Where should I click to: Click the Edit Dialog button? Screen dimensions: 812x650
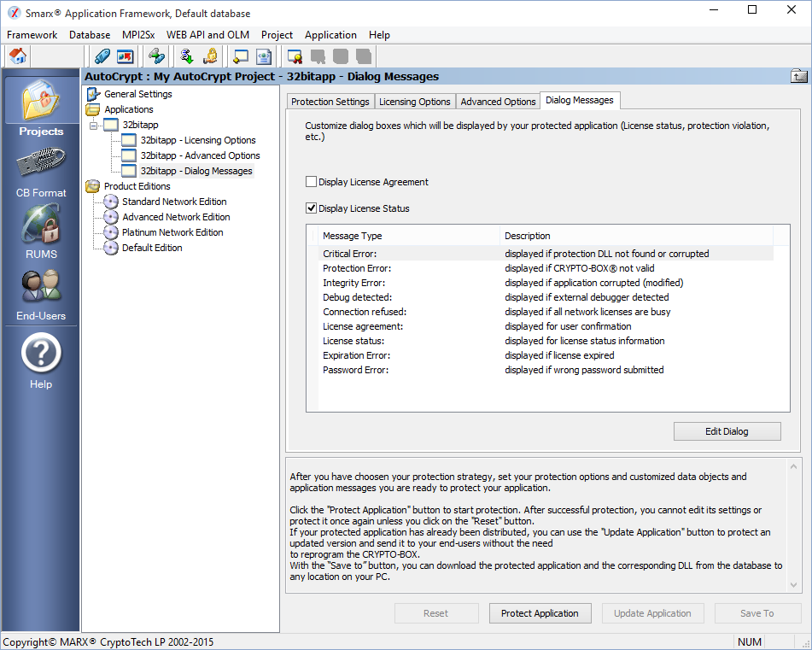(x=727, y=431)
